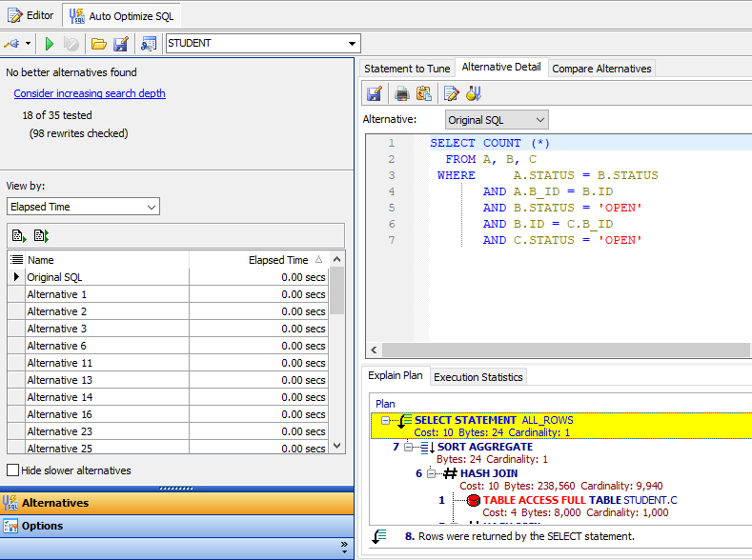Select the Alternative 13 row
This screenshot has height=560, width=752.
[x=168, y=380]
